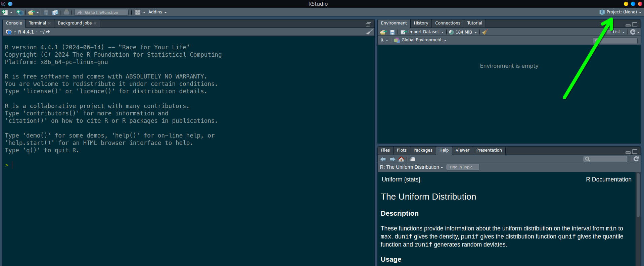
Task: Refresh the Environment pane
Action: coord(633,32)
